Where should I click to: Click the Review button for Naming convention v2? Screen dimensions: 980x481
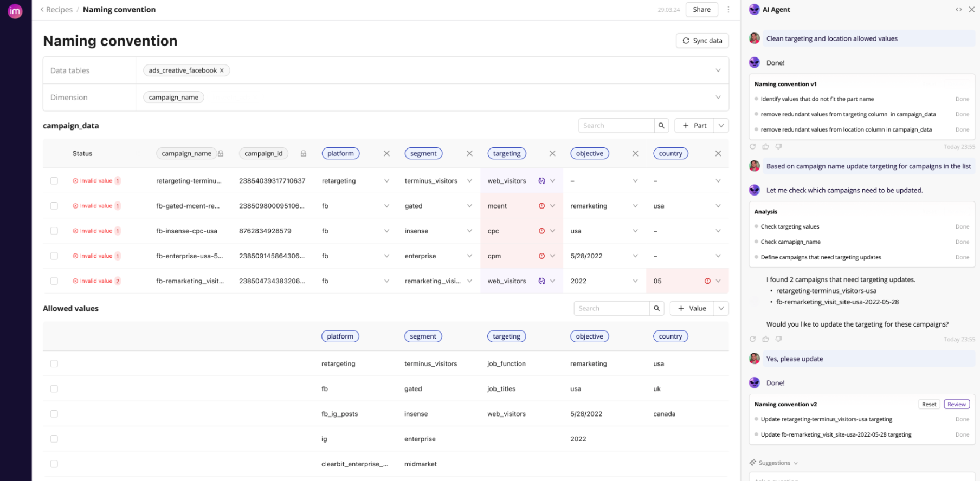956,405
